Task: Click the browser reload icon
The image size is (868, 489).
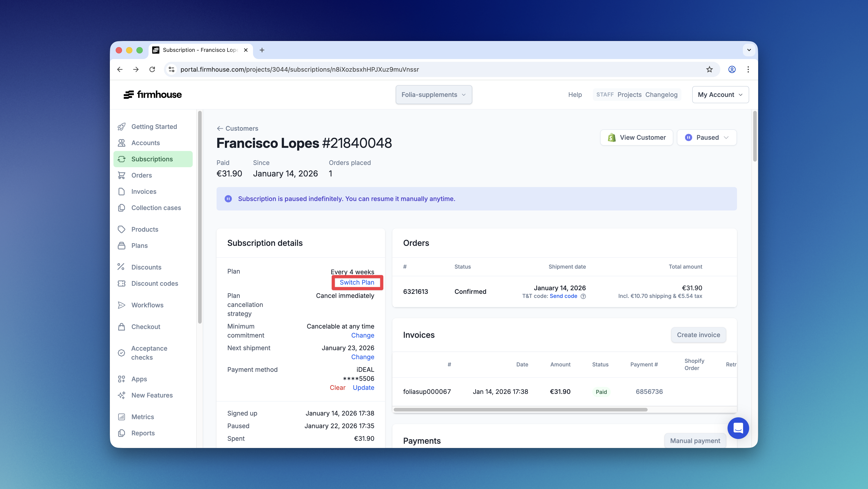Action: click(x=152, y=69)
